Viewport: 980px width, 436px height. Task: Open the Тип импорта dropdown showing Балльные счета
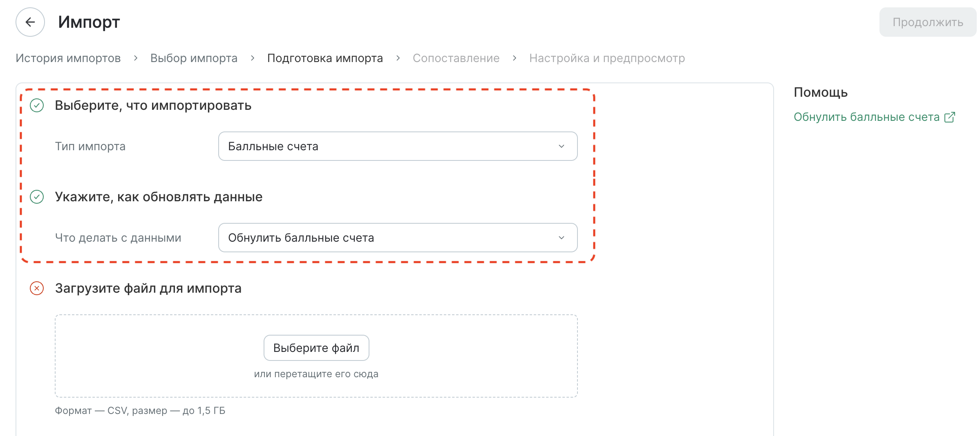(x=398, y=146)
